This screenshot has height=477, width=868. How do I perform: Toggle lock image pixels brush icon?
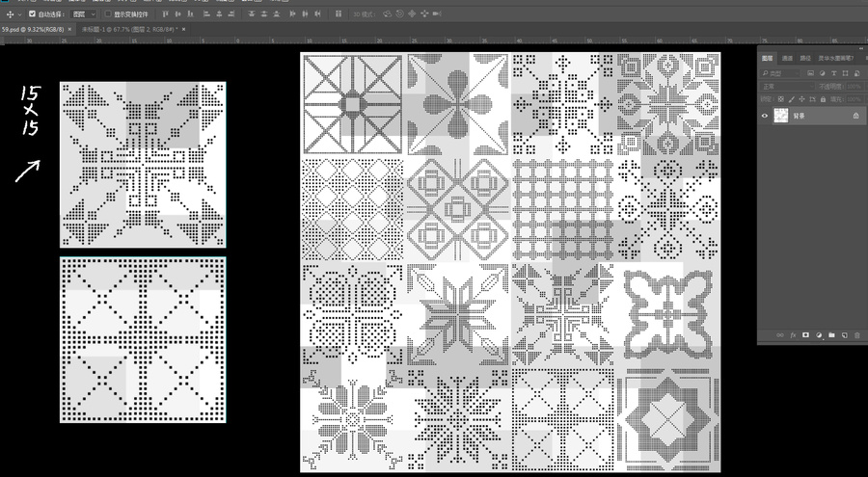(792, 99)
